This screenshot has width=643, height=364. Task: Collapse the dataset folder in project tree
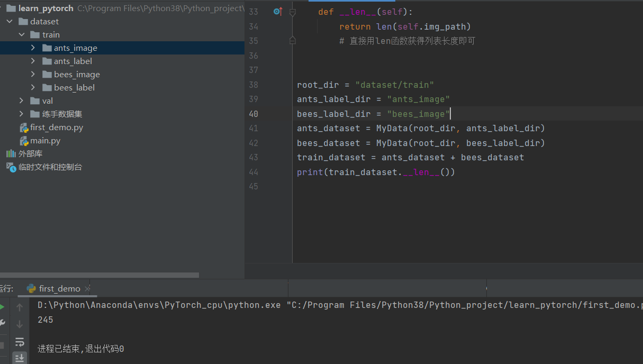[10, 22]
